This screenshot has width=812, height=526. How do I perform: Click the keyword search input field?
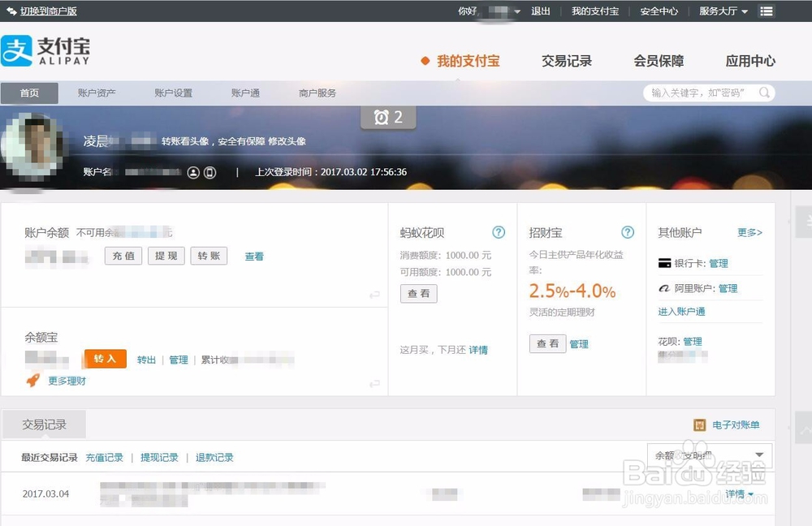pyautogui.click(x=708, y=93)
